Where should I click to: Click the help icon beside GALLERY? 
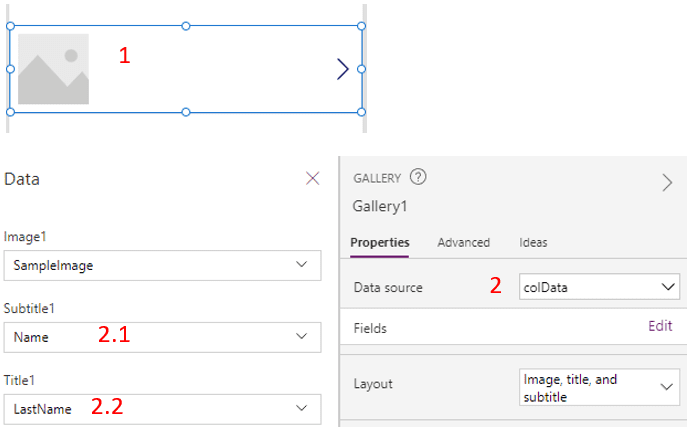tap(418, 177)
